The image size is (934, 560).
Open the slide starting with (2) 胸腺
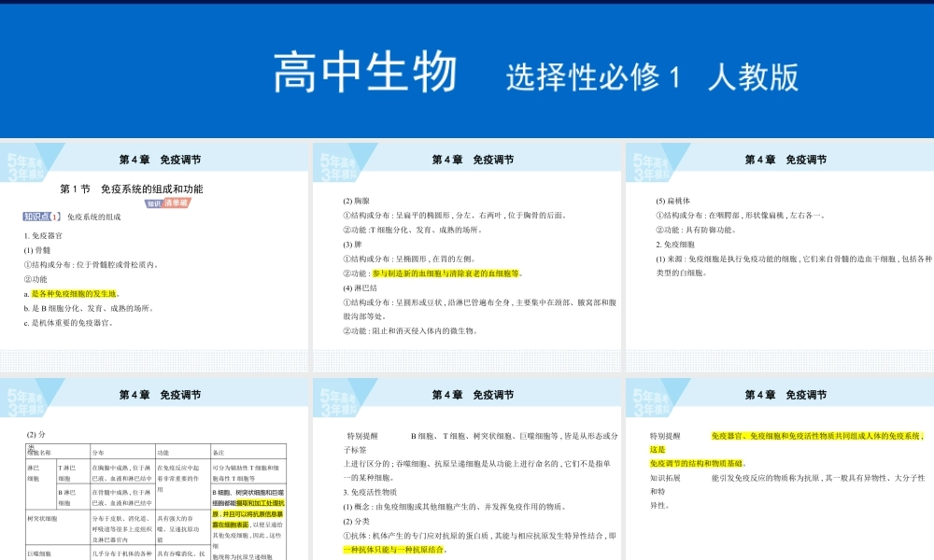pos(467,257)
